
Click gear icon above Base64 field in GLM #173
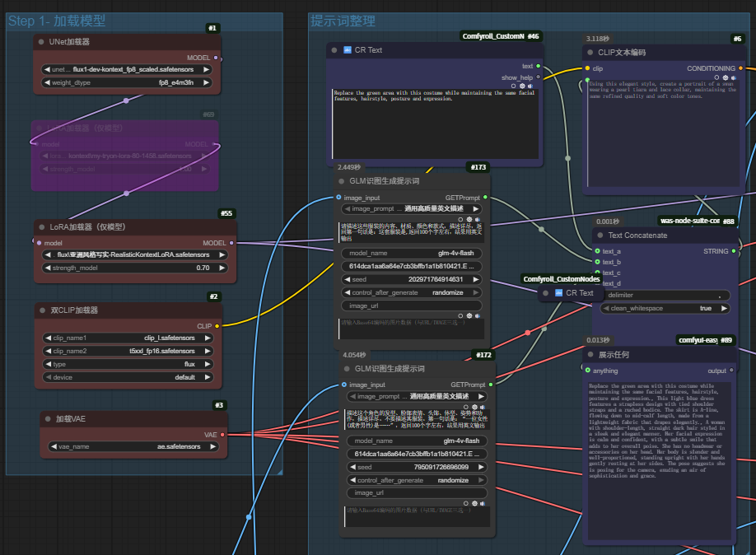coord(469,316)
